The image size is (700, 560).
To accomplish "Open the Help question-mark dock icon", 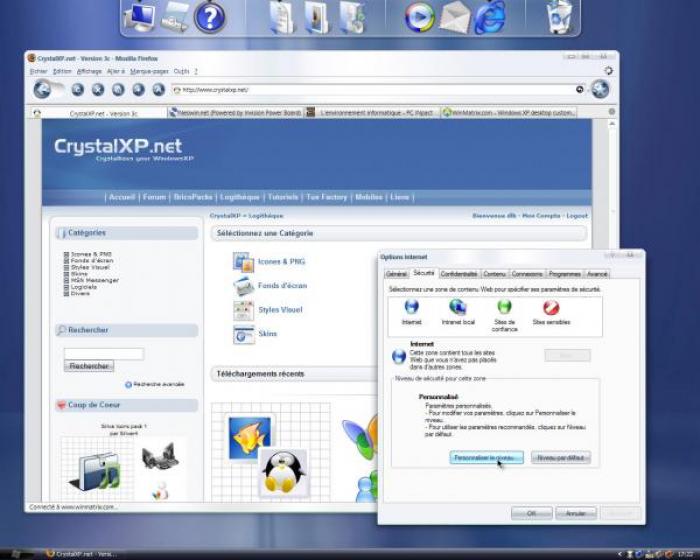I will (210, 17).
